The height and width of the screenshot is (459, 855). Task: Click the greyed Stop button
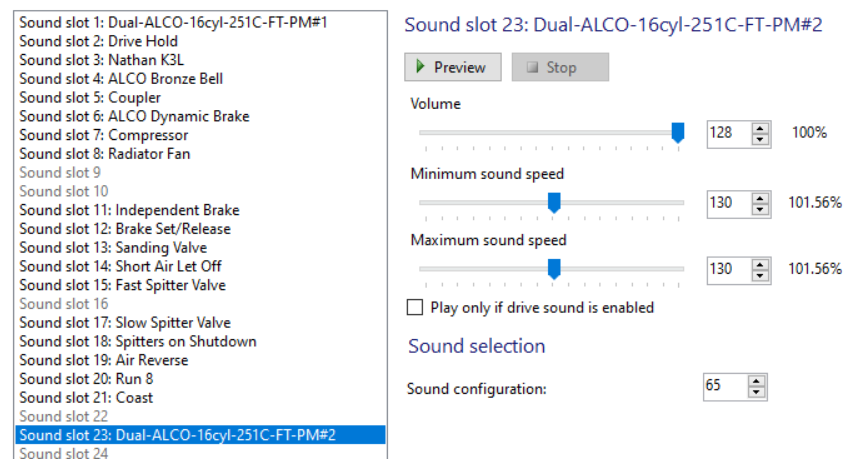click(x=560, y=68)
